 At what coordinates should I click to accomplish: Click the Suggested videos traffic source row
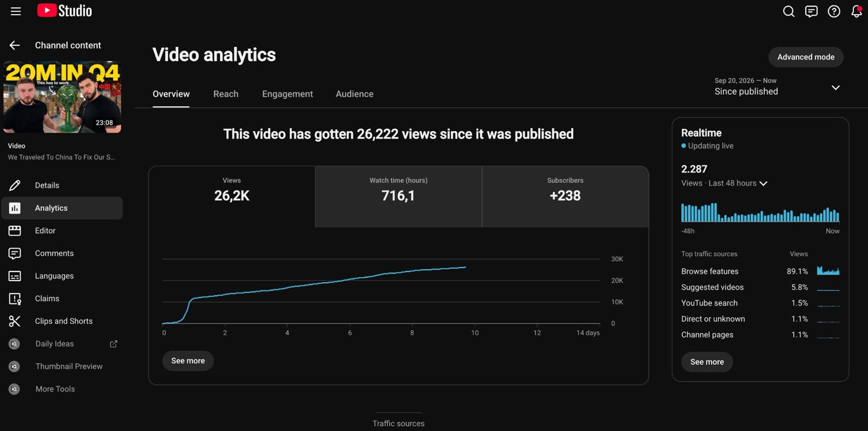(760, 287)
